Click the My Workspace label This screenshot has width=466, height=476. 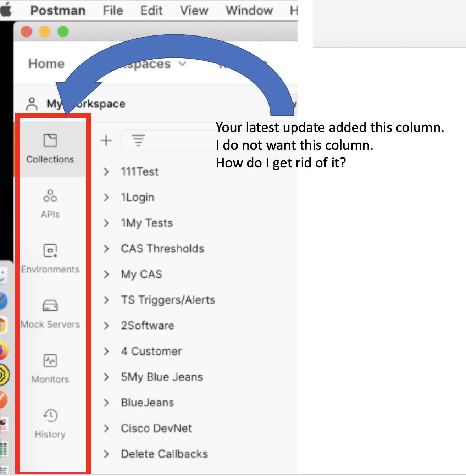pyautogui.click(x=86, y=103)
